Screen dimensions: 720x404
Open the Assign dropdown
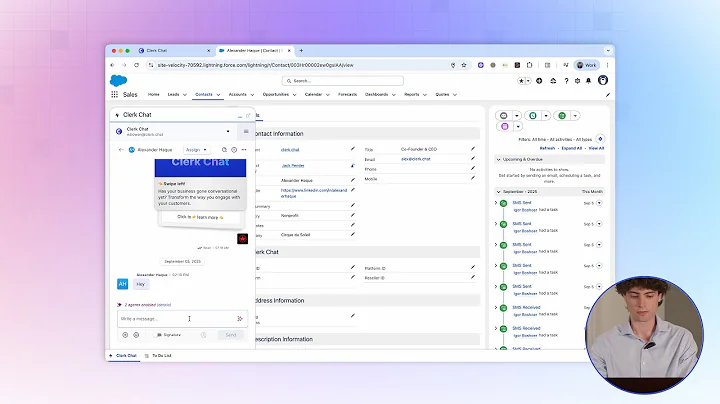[196, 150]
